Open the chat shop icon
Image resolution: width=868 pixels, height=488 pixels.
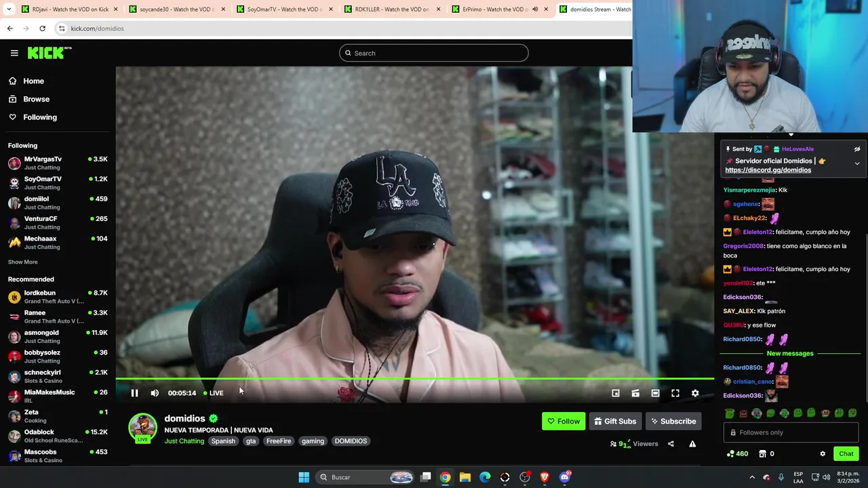pos(762,454)
